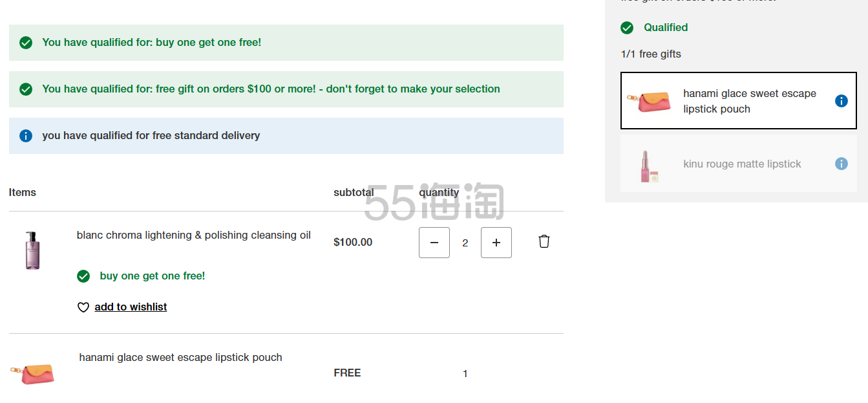The width and height of the screenshot is (868, 403).
Task: Click the free standard delivery info icon
Action: point(26,136)
